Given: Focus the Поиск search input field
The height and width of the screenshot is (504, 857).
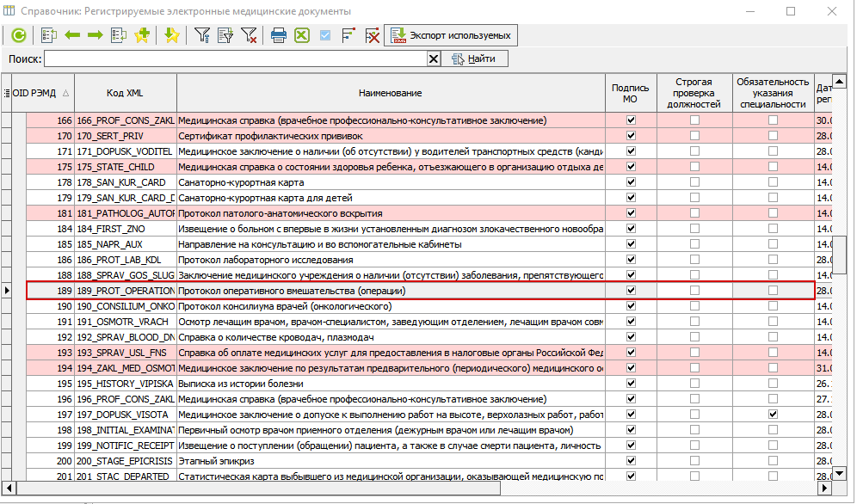Looking at the screenshot, I should (235, 59).
